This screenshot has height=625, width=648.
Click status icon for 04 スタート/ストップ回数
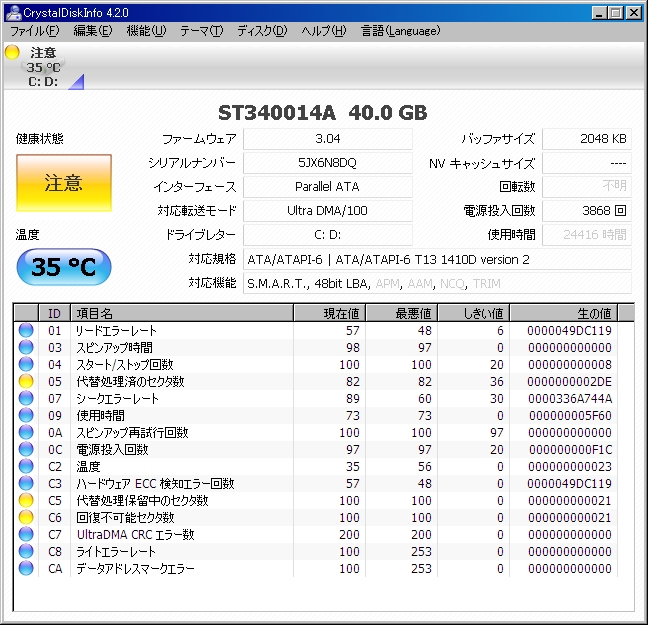pos(26,364)
